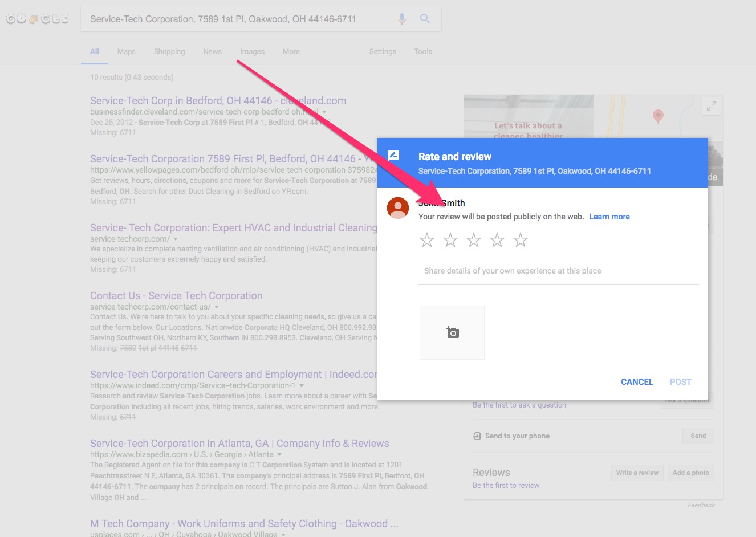Click the add photo camera icon
Screen dimensions: 756x537
point(452,332)
